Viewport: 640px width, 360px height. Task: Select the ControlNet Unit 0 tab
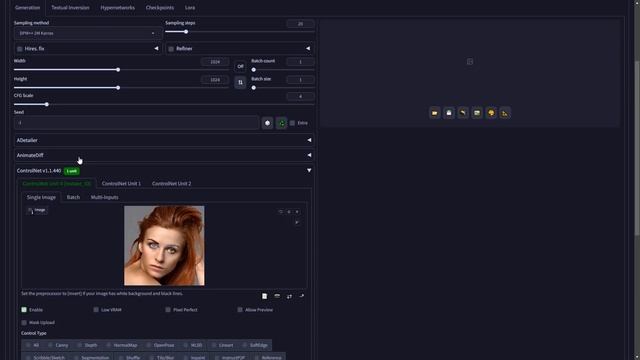point(57,184)
